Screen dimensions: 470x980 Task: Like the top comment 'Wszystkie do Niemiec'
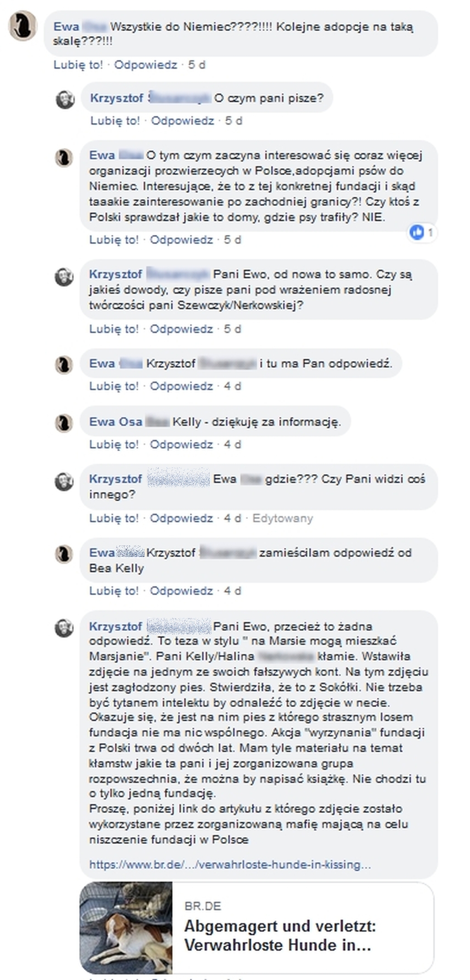click(x=78, y=65)
